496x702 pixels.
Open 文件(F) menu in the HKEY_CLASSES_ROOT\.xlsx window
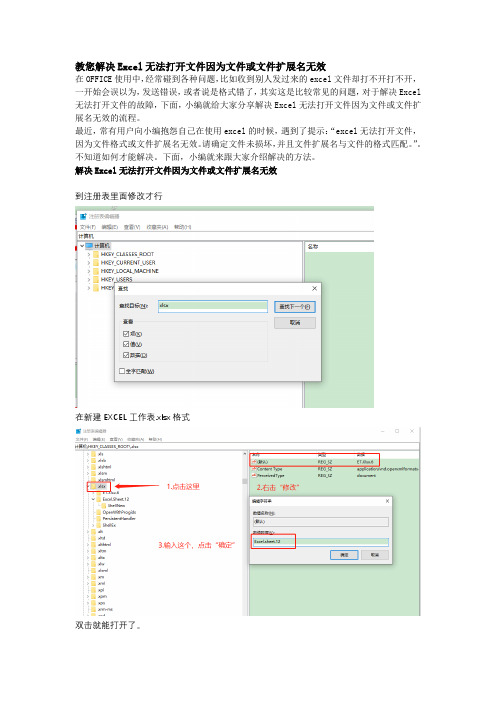(82, 439)
